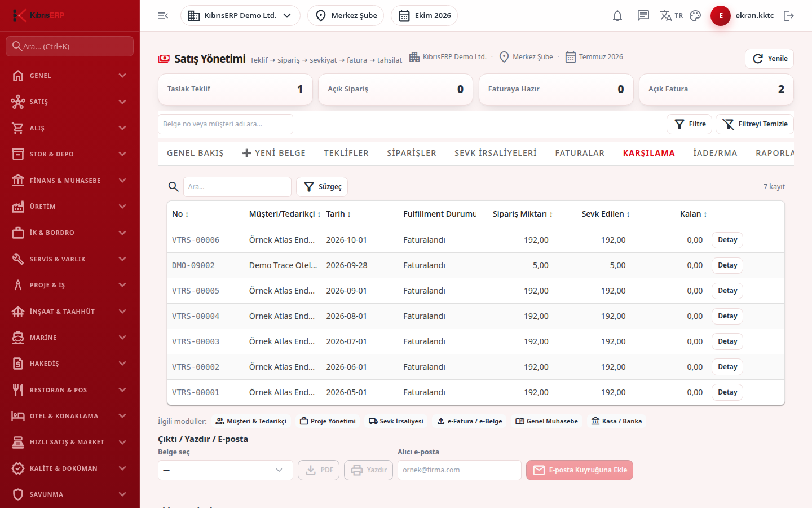Open Detay for VTRS-00006

(727, 240)
